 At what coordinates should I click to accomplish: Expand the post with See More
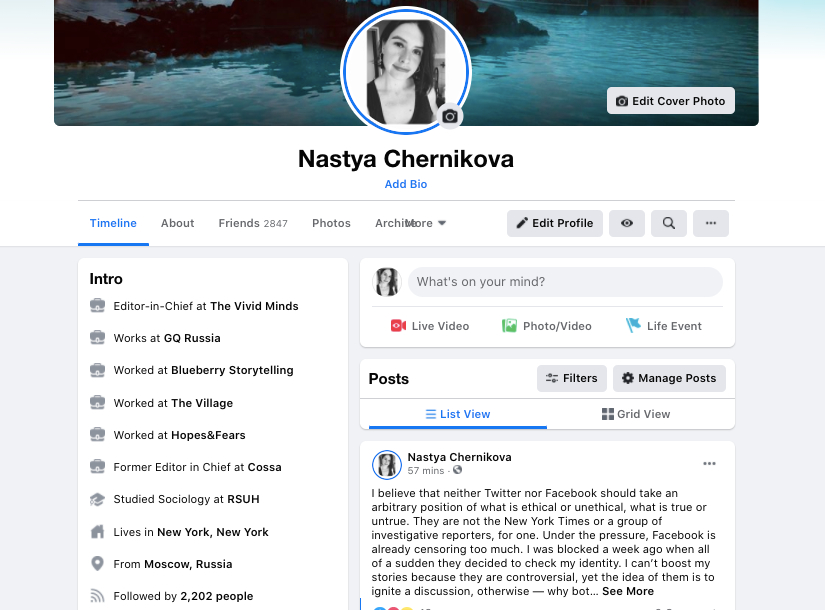(628, 591)
